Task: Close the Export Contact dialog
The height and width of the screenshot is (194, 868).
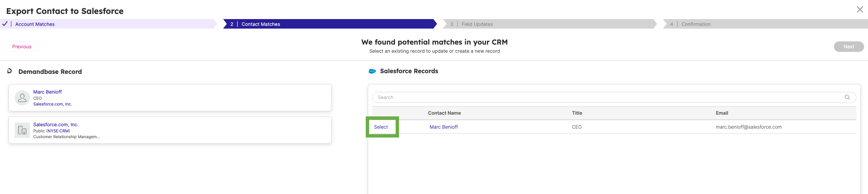Action: (860, 10)
